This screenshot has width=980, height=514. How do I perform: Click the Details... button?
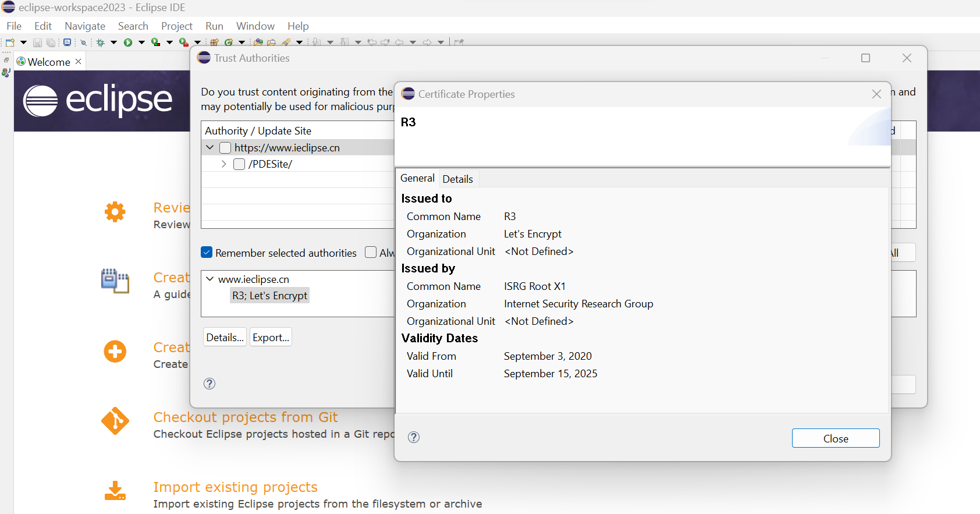225,337
